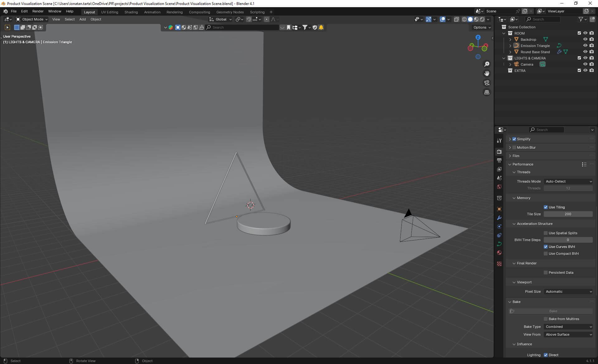Viewport: 598px width, 364px height.
Task: Toggle camera view in viewport
Action: pos(487,83)
